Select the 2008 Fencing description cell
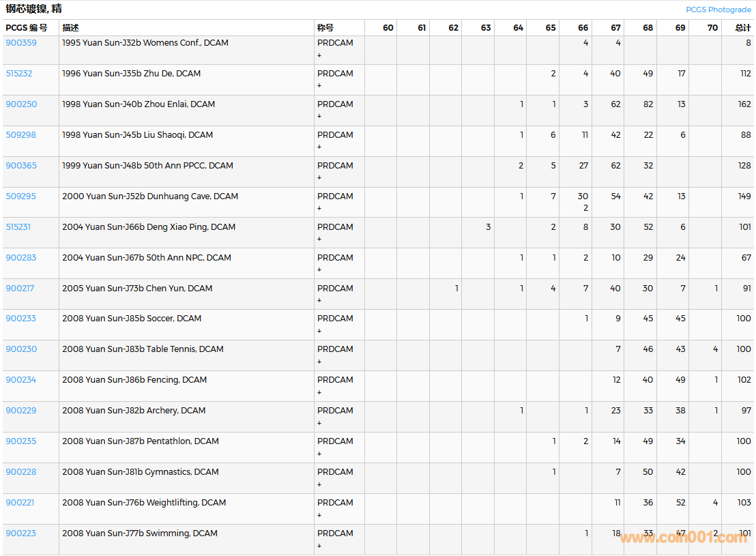This screenshot has width=756, height=556. coord(134,380)
